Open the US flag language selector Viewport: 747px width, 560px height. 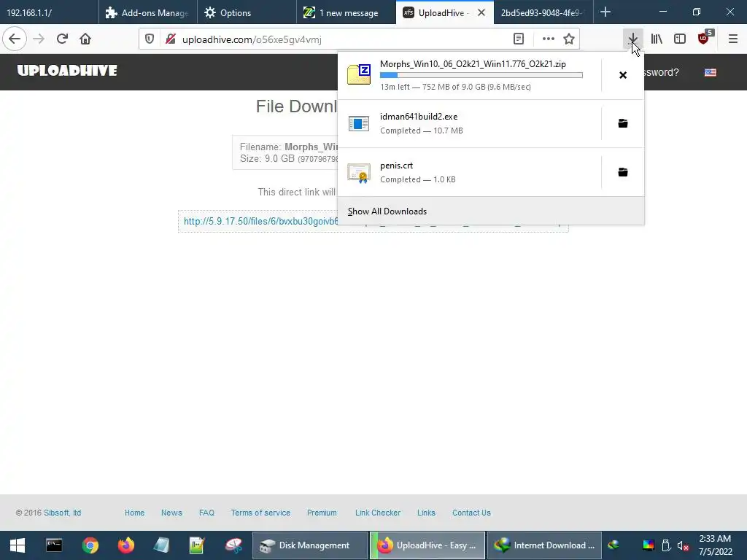click(711, 72)
